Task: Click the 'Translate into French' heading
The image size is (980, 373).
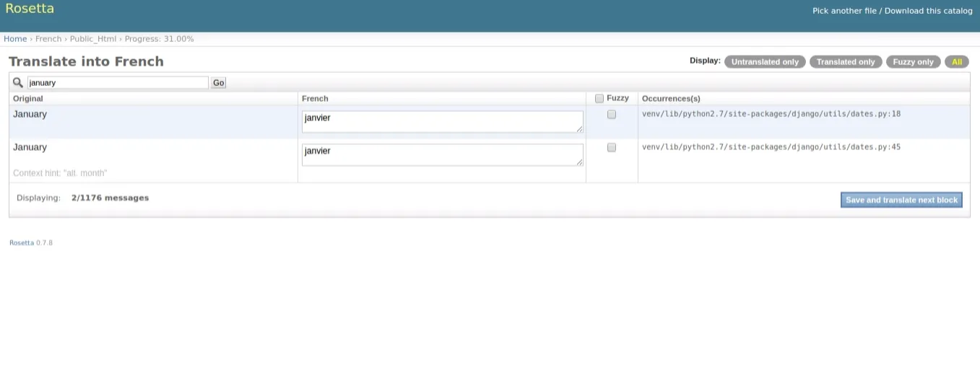Action: (x=86, y=62)
